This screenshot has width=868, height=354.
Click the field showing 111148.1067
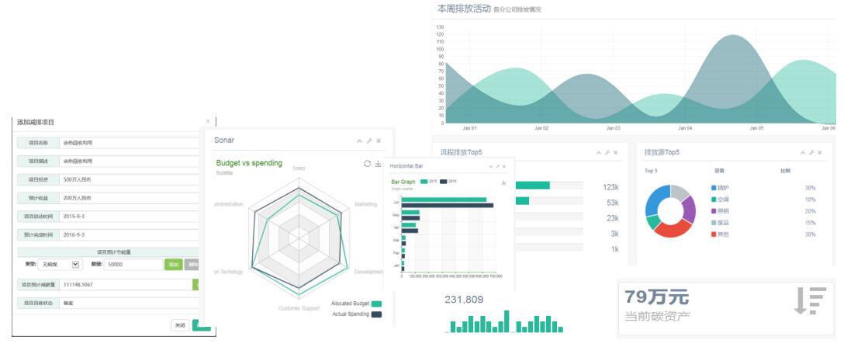click(x=126, y=284)
